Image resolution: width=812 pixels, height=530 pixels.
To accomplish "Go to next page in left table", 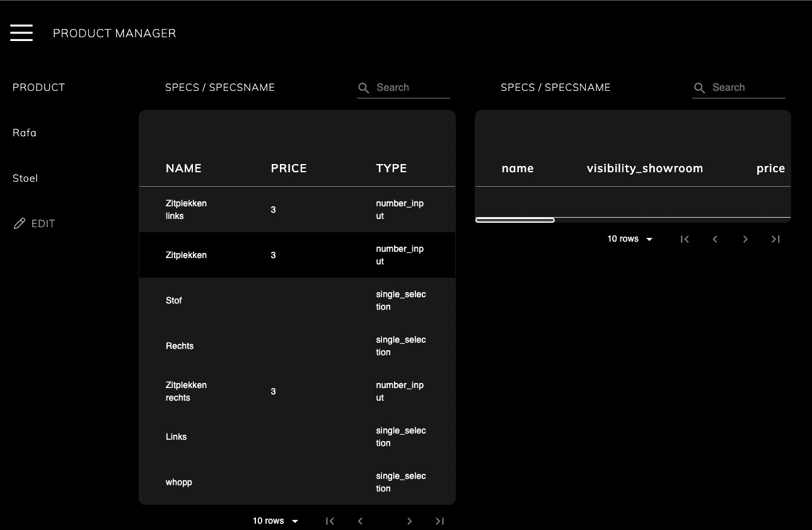I will point(409,521).
